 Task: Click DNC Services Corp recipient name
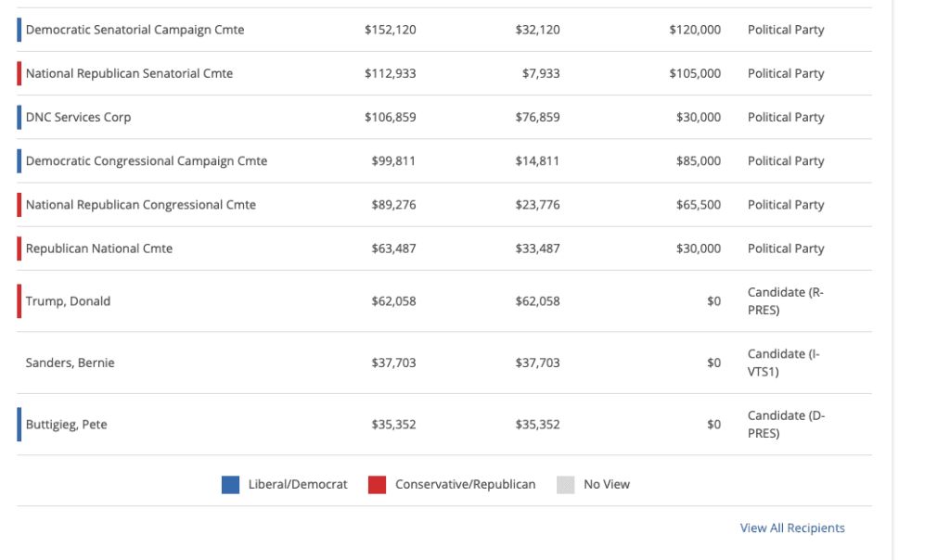[x=78, y=117]
